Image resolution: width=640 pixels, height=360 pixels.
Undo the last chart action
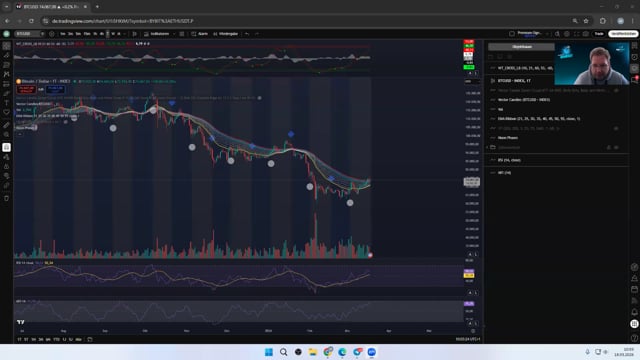click(x=247, y=34)
